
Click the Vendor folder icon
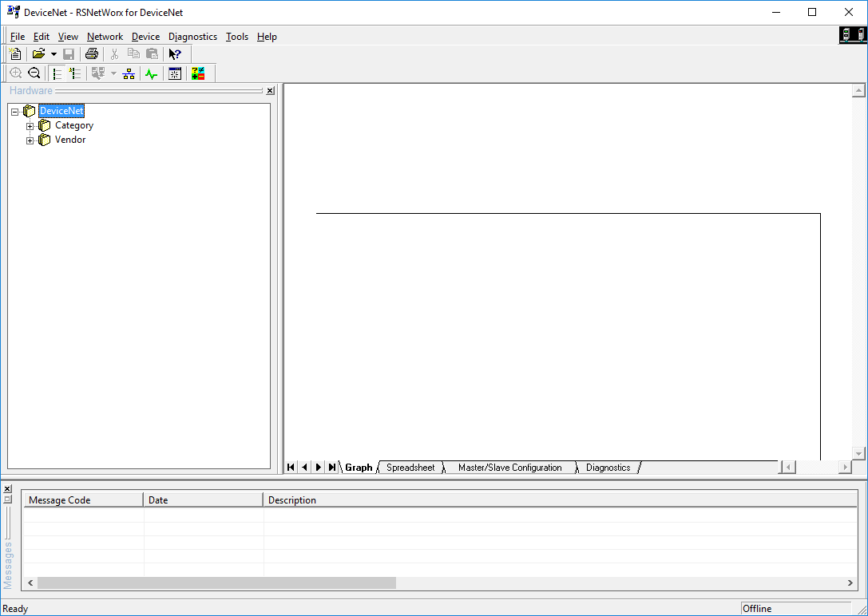pos(44,140)
